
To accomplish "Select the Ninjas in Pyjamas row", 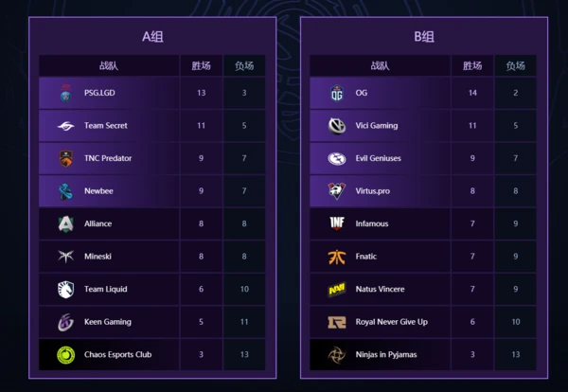I will point(423,355).
